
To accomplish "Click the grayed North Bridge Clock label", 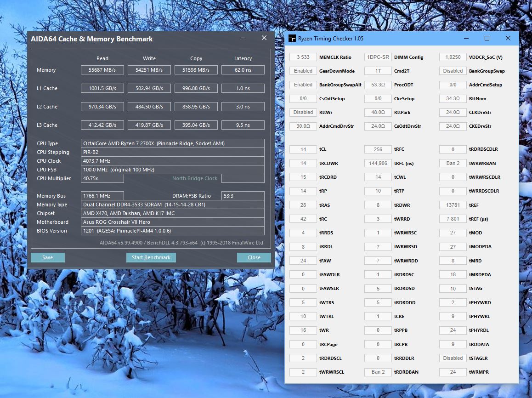I will click(194, 178).
